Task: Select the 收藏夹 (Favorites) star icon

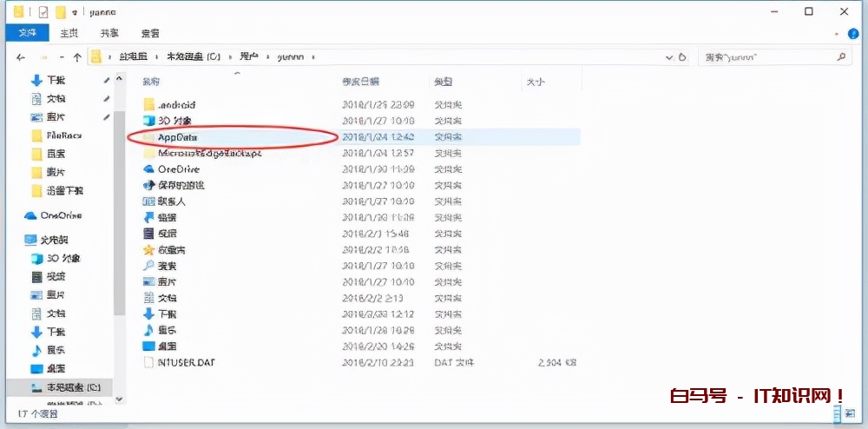Action: (148, 249)
